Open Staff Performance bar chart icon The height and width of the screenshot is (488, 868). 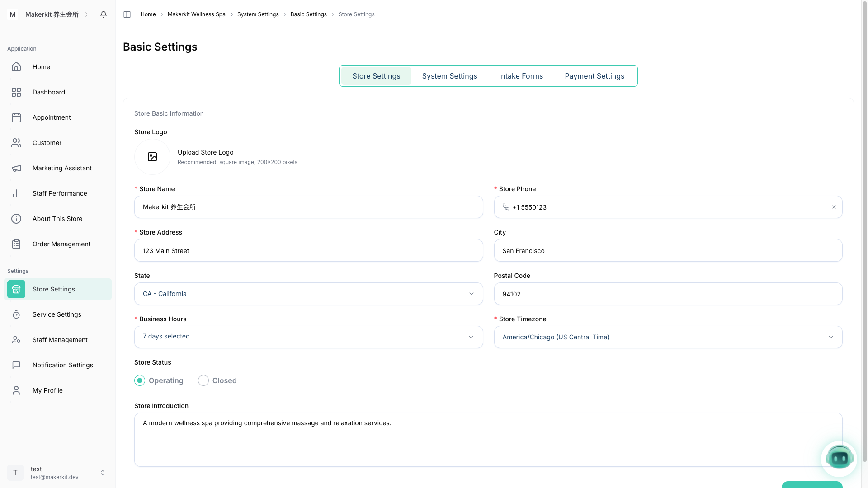click(x=16, y=193)
